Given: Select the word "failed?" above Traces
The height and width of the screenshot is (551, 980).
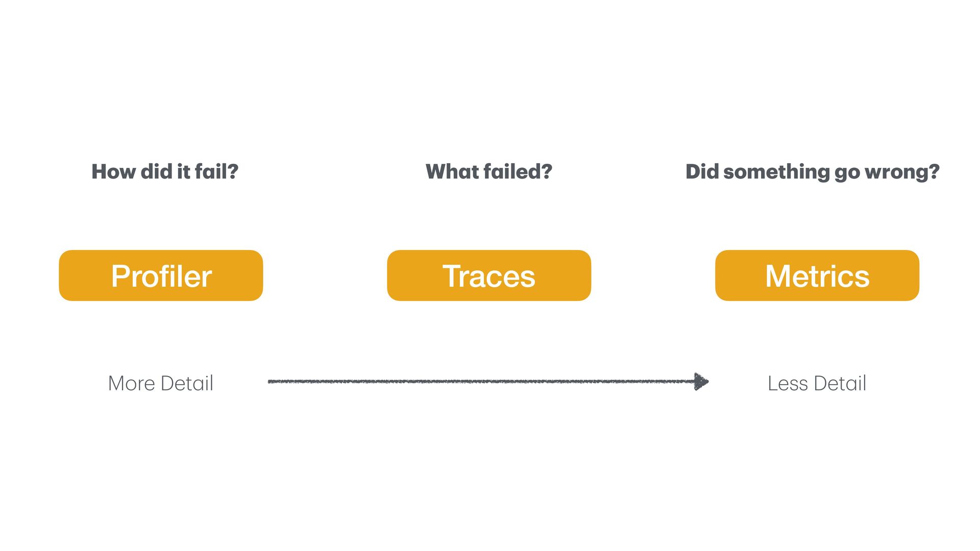Looking at the screenshot, I should [x=518, y=172].
